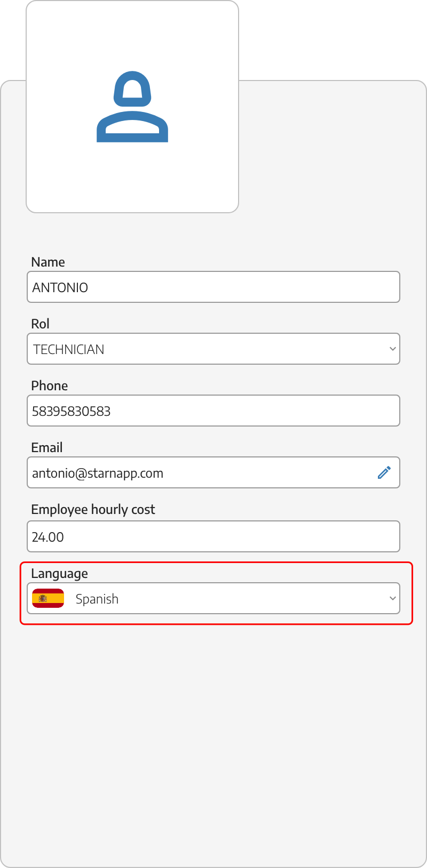Open the TECHNICIAN role selector
Viewport: 427px width, 868px height.
(x=213, y=349)
